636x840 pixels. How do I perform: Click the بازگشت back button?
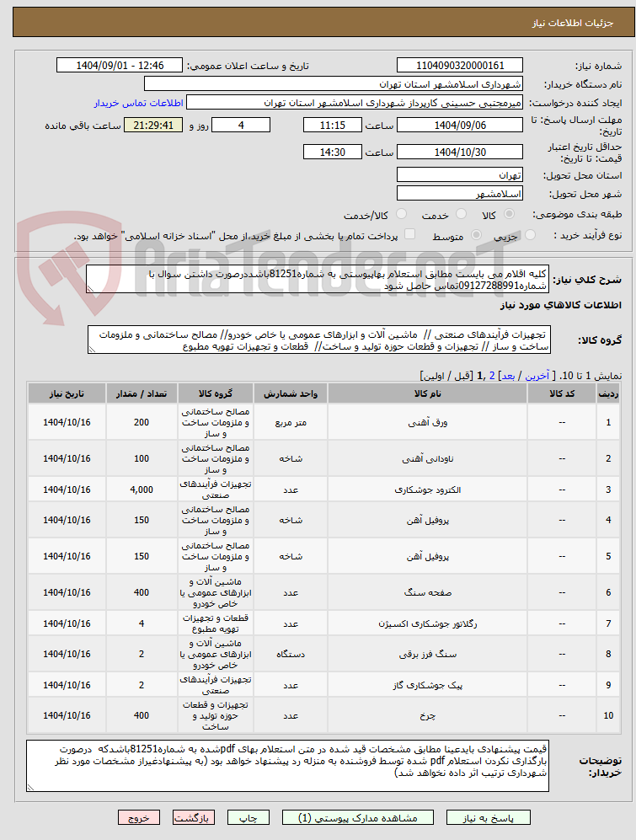[x=194, y=817]
